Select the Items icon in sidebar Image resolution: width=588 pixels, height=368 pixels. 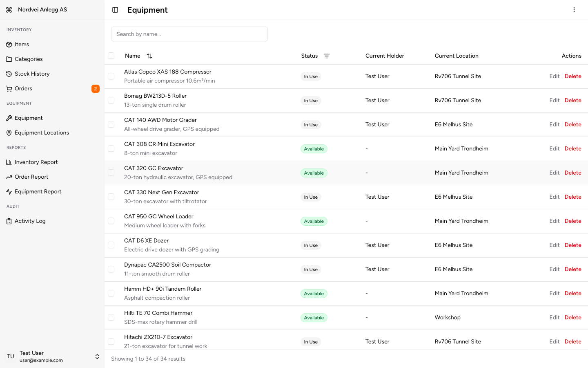click(9, 44)
